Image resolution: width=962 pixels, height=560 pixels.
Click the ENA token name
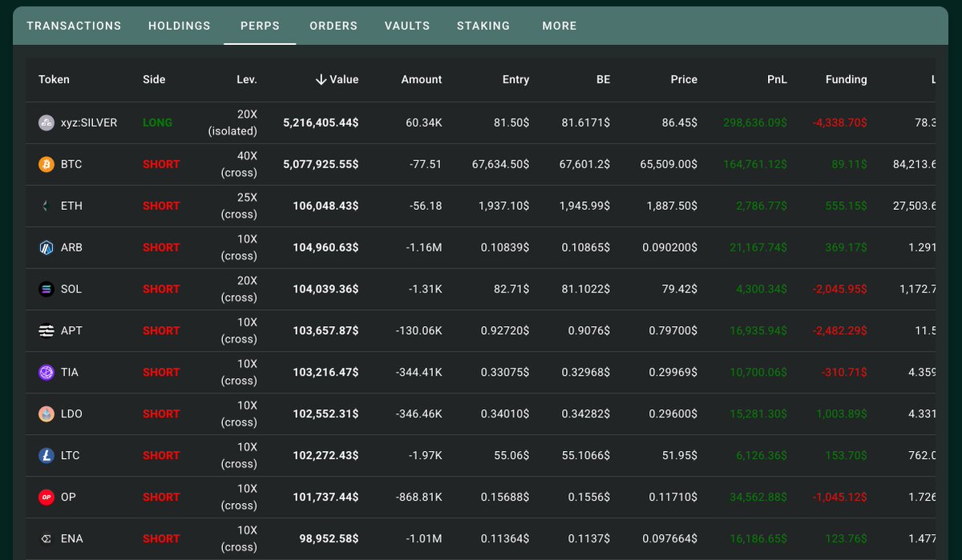[x=71, y=539]
